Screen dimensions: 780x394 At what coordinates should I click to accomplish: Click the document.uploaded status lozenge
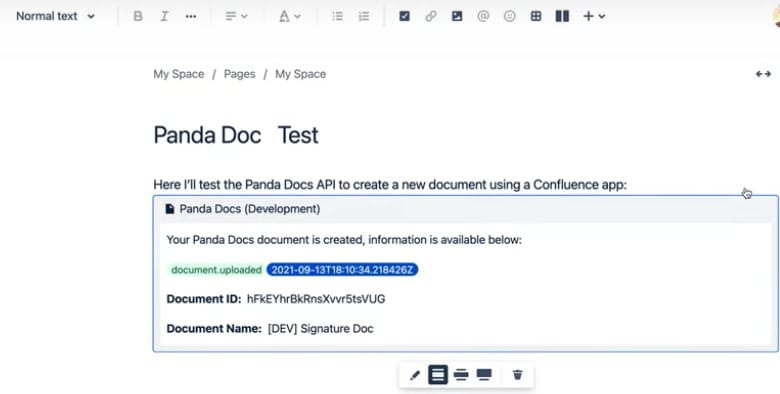tap(216, 270)
